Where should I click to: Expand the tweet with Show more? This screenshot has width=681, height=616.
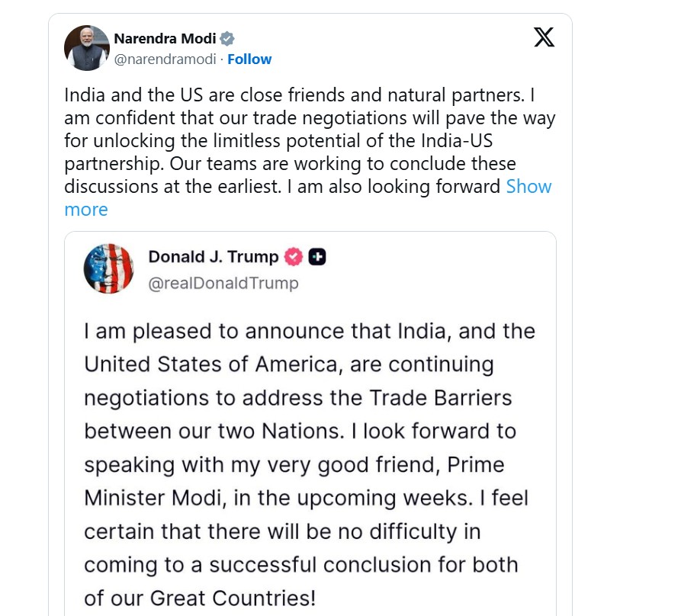click(x=528, y=187)
